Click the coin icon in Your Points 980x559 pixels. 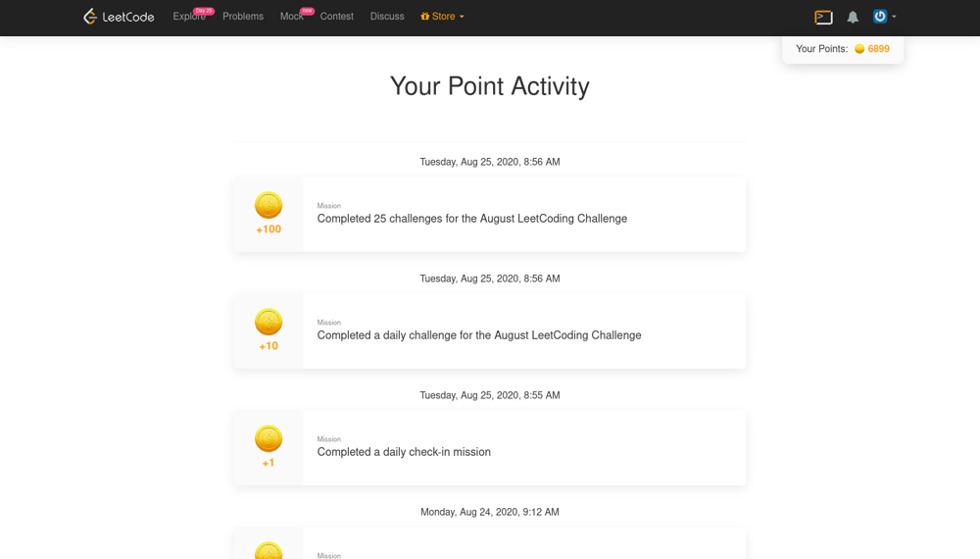tap(859, 49)
